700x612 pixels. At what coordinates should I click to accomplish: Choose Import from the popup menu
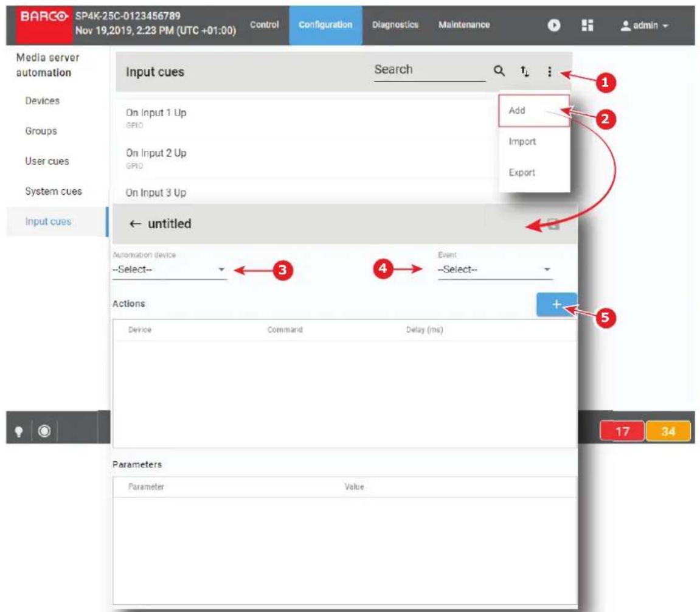click(534, 142)
